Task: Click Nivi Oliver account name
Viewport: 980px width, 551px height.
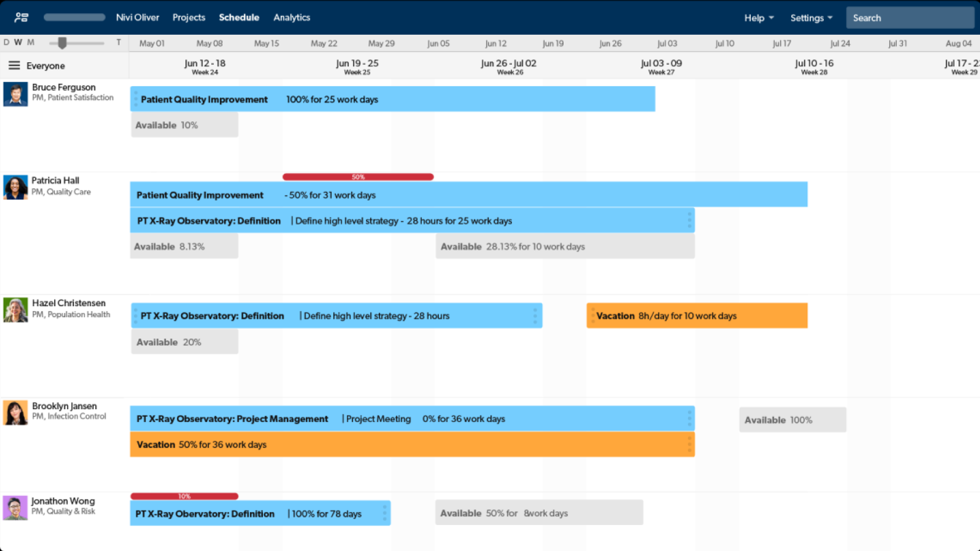Action: (x=137, y=17)
